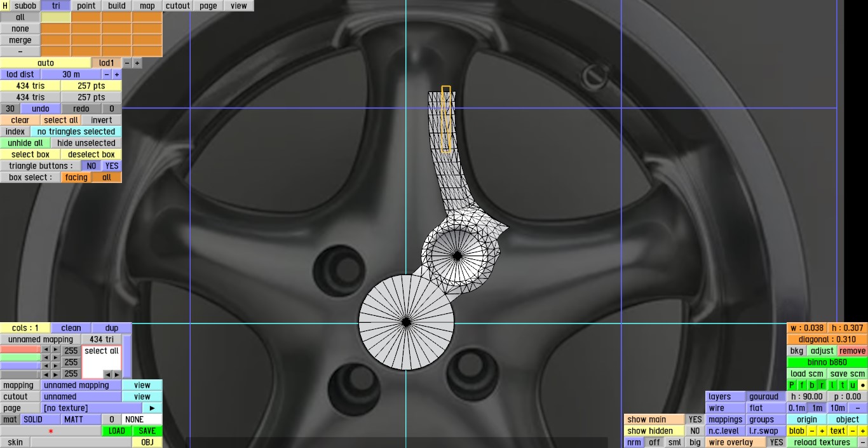Screen dimensions: 868x448
Task: Select the l (left) view button
Action: click(x=832, y=385)
